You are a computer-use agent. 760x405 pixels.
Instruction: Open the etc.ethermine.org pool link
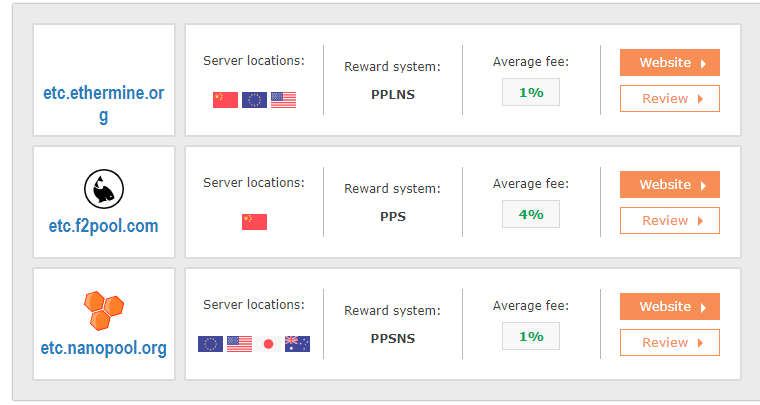coord(104,104)
